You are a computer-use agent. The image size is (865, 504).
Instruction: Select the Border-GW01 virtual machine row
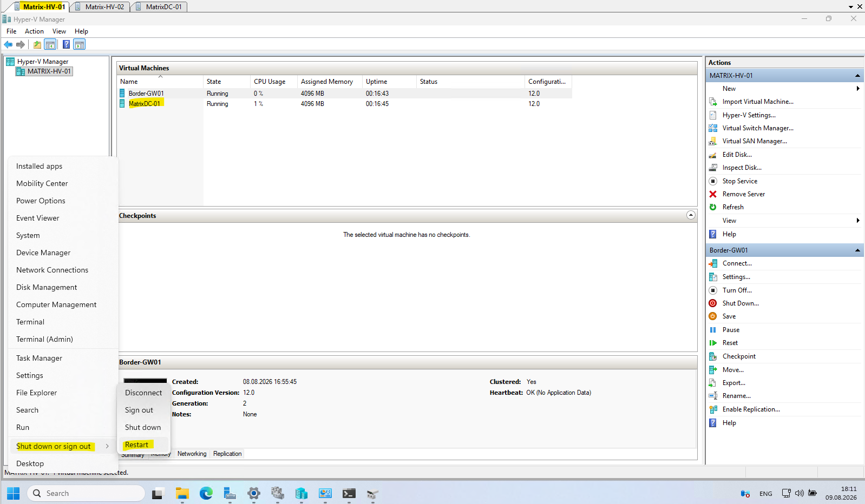pyautogui.click(x=345, y=94)
